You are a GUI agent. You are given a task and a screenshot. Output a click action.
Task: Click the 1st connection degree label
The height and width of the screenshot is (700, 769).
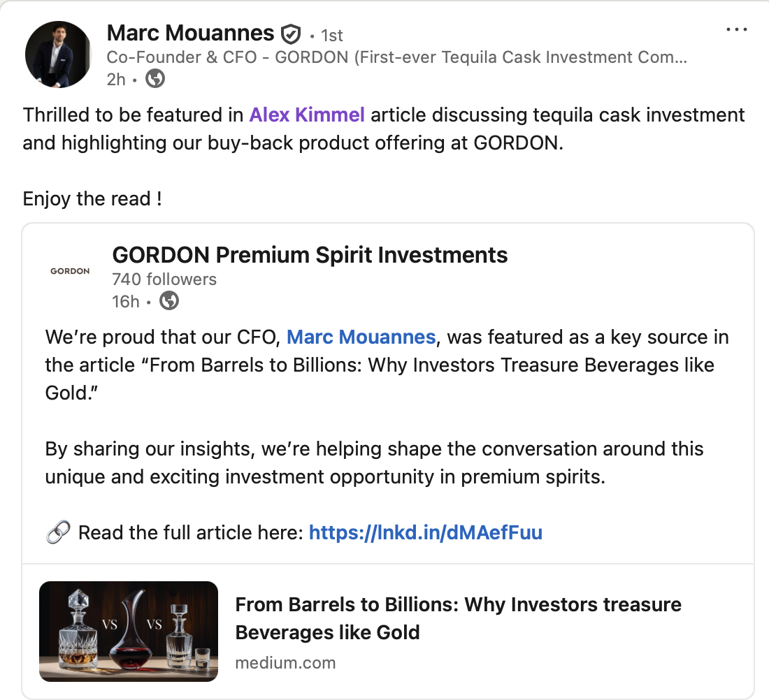tap(332, 35)
